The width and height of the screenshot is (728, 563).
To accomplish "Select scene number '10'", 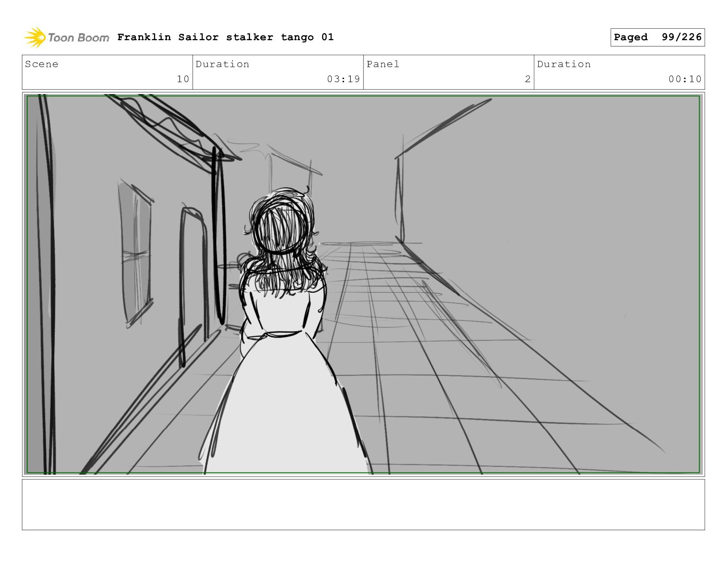I will [183, 79].
